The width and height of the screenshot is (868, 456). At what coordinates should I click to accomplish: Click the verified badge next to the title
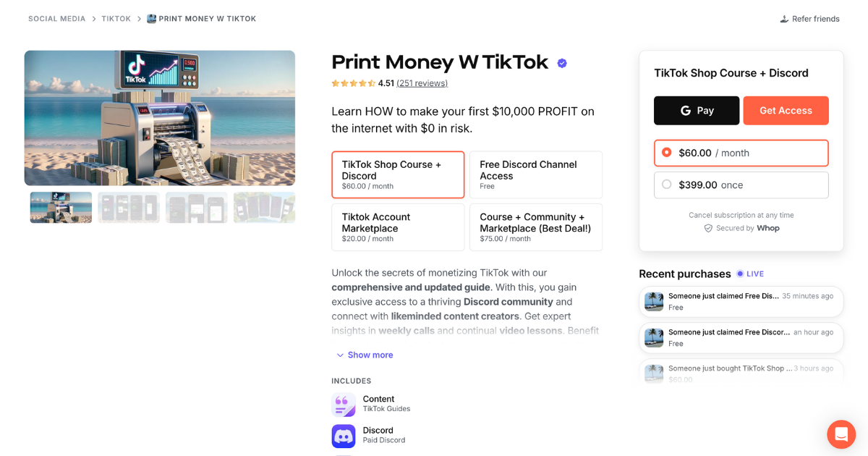562,63
